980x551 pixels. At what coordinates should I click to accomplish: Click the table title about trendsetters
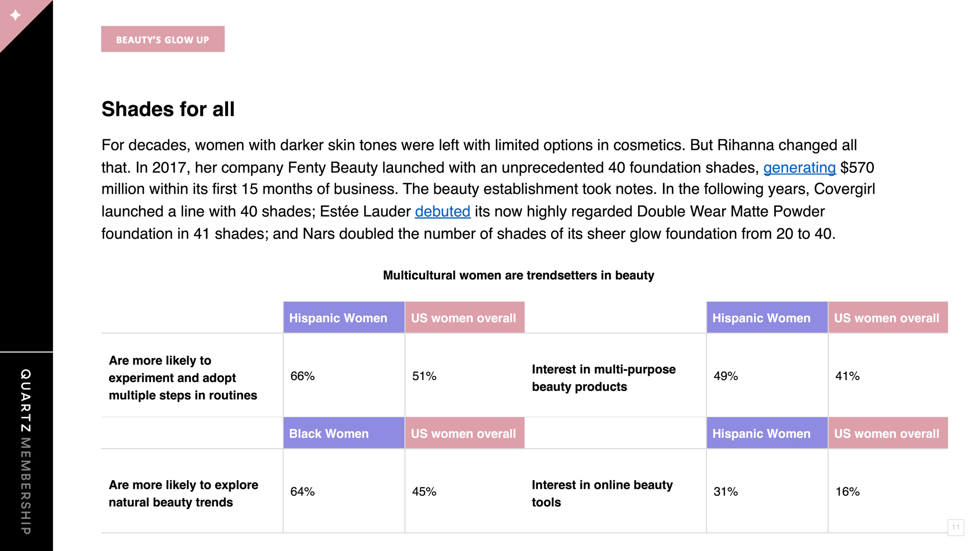click(x=518, y=275)
